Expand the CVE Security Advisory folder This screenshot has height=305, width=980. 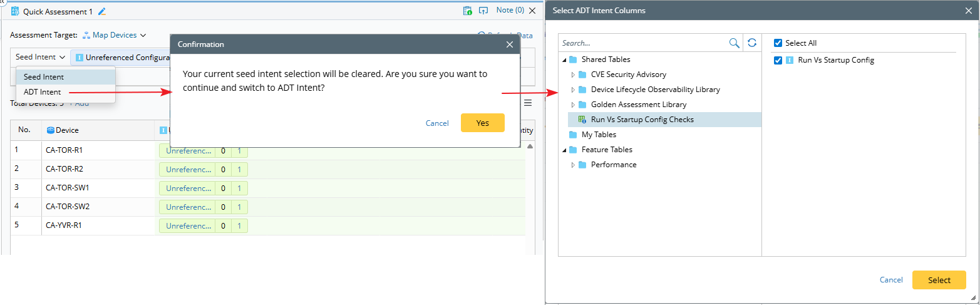point(572,75)
